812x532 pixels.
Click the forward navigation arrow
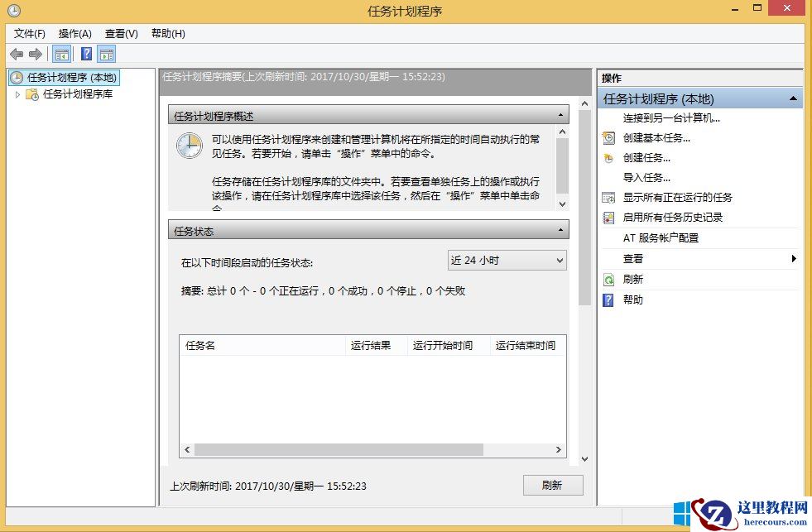tap(34, 54)
